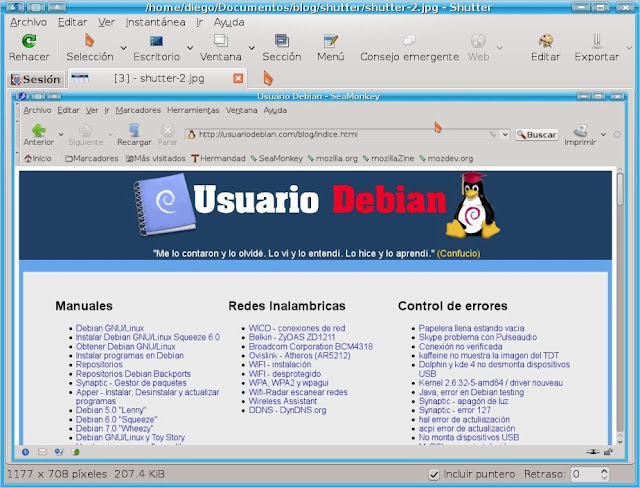Click the address book icon in status bar
The width and height of the screenshot is (640, 488).
click(x=76, y=452)
